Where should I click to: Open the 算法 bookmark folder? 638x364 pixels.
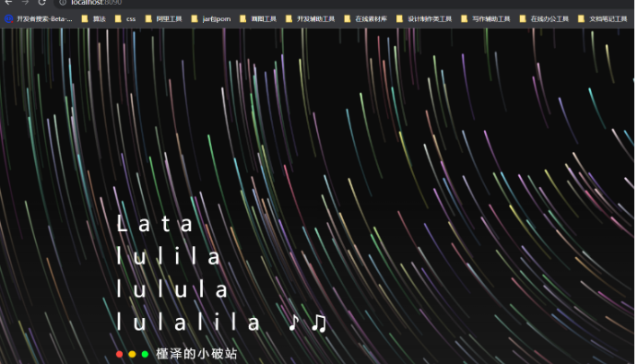coord(94,18)
